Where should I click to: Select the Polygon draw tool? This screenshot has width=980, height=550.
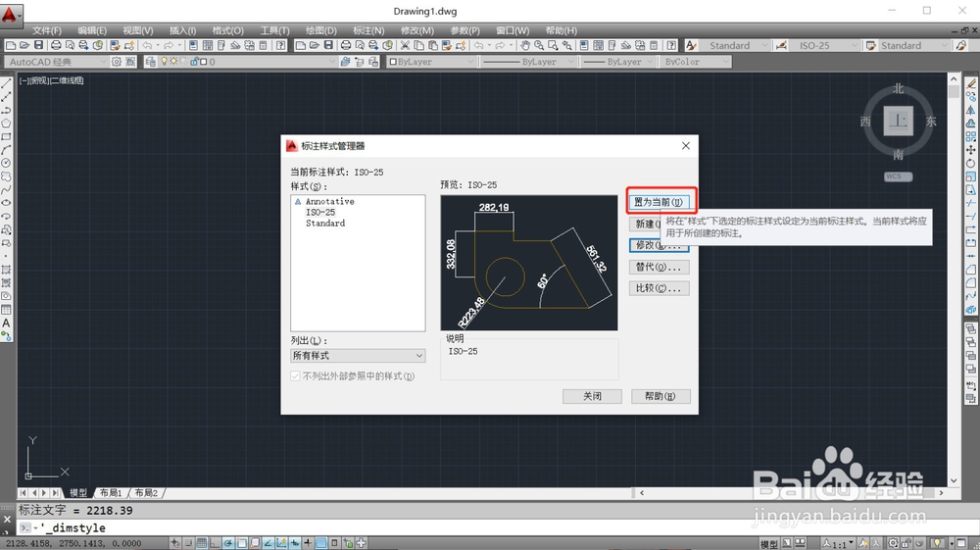tap(6, 124)
